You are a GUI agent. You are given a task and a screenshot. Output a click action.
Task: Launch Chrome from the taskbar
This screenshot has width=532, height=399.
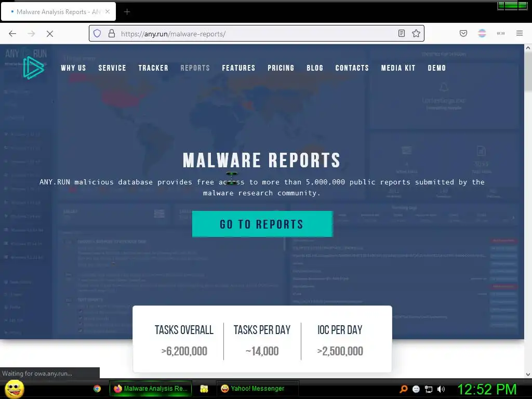pos(97,389)
